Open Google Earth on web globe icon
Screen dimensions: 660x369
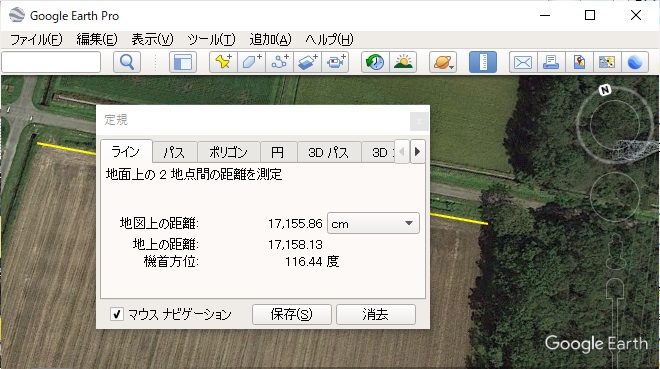pyautogui.click(x=635, y=62)
